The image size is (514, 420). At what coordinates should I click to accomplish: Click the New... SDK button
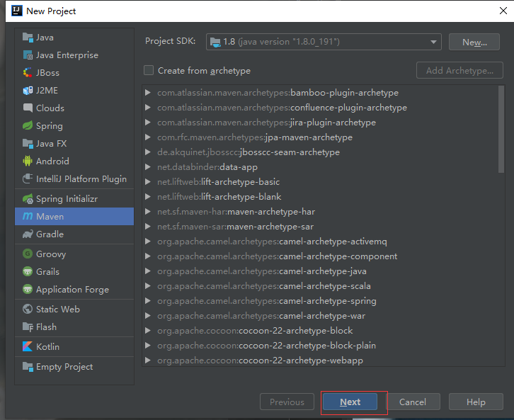(x=474, y=42)
